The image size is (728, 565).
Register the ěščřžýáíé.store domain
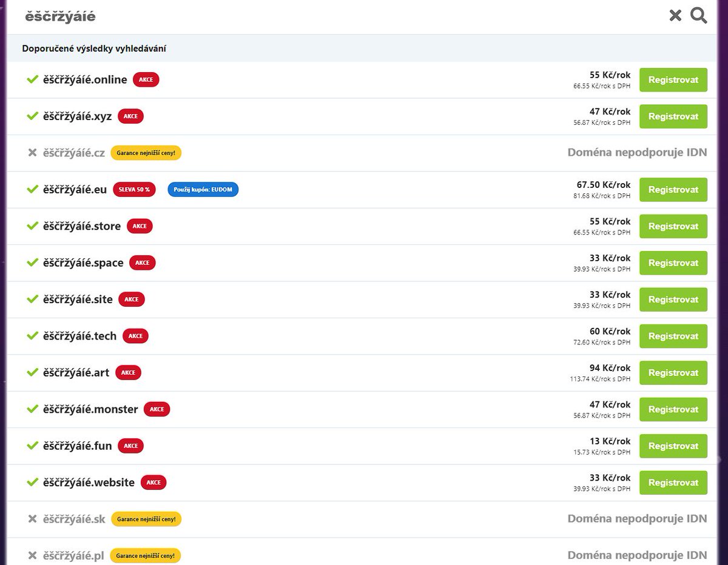(x=673, y=226)
